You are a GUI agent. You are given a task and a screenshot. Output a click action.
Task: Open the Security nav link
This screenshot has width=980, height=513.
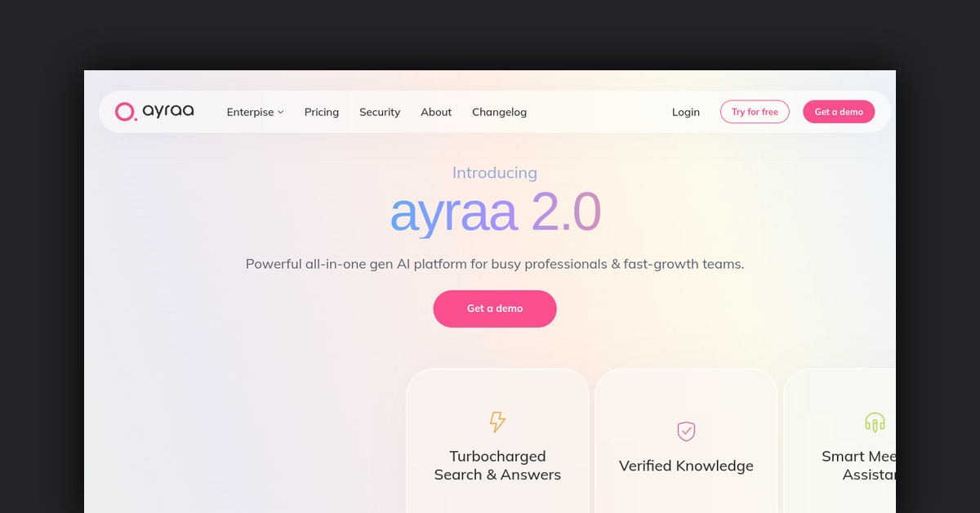tap(380, 112)
